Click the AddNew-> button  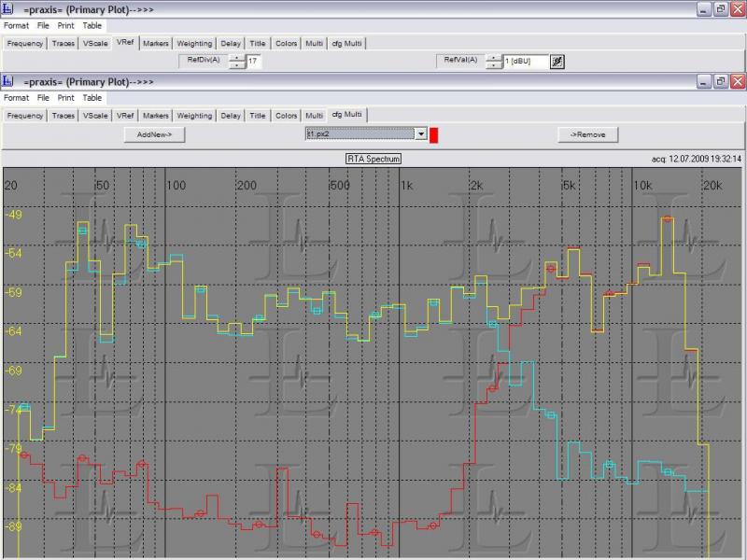point(154,134)
